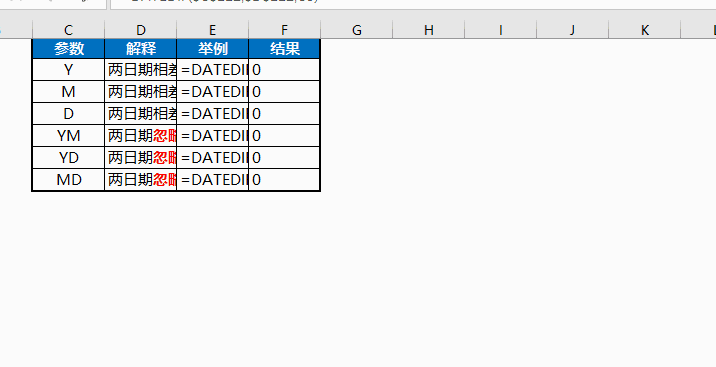Select the cell containing MD

coord(68,179)
